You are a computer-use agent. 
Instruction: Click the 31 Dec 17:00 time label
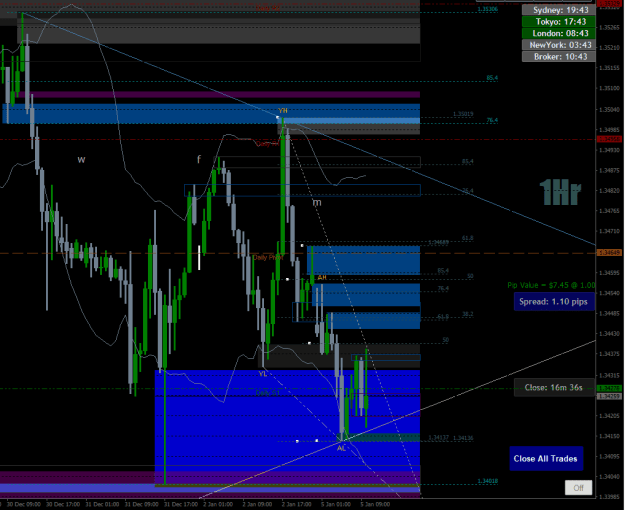click(181, 504)
